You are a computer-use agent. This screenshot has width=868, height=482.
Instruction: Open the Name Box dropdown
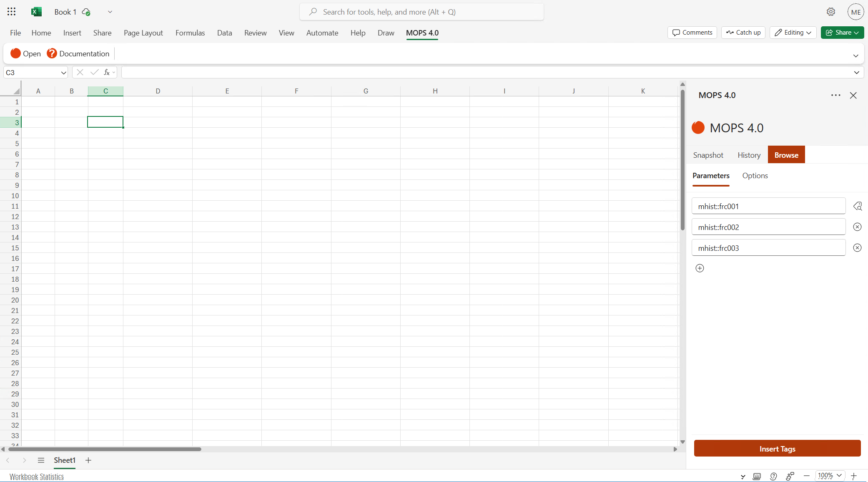tap(63, 72)
